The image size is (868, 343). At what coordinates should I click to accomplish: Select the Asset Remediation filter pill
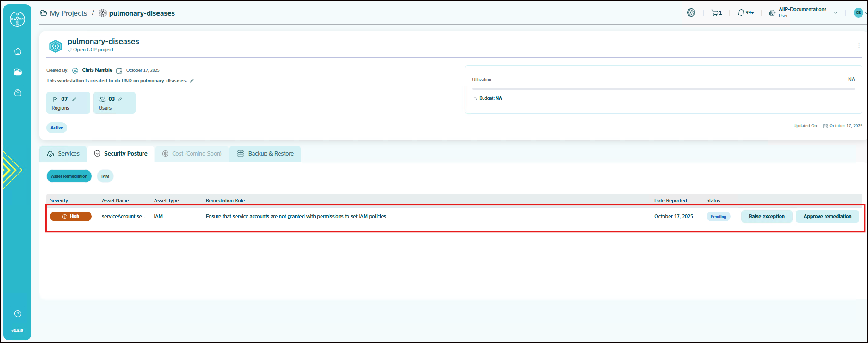click(69, 176)
